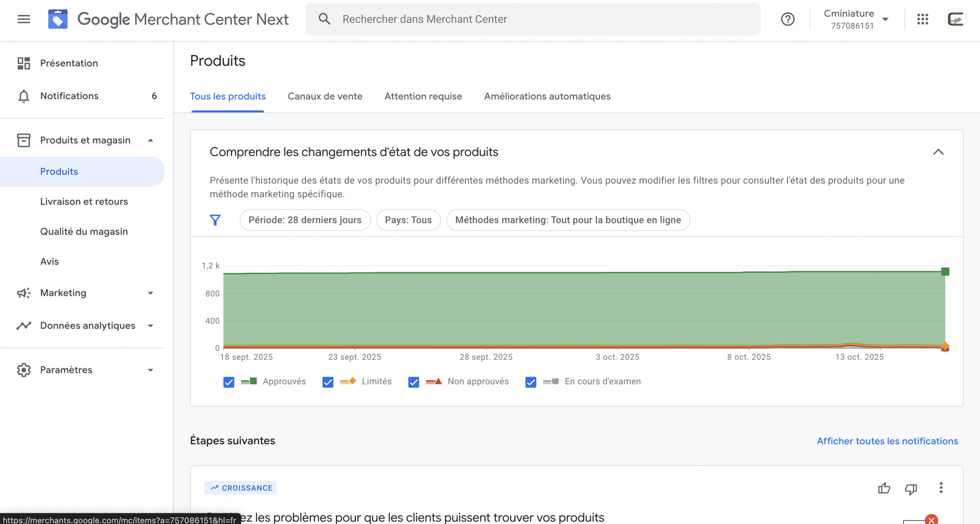This screenshot has height=524, width=980.
Task: Disable the Non approuvés checkbox
Action: coord(413,382)
